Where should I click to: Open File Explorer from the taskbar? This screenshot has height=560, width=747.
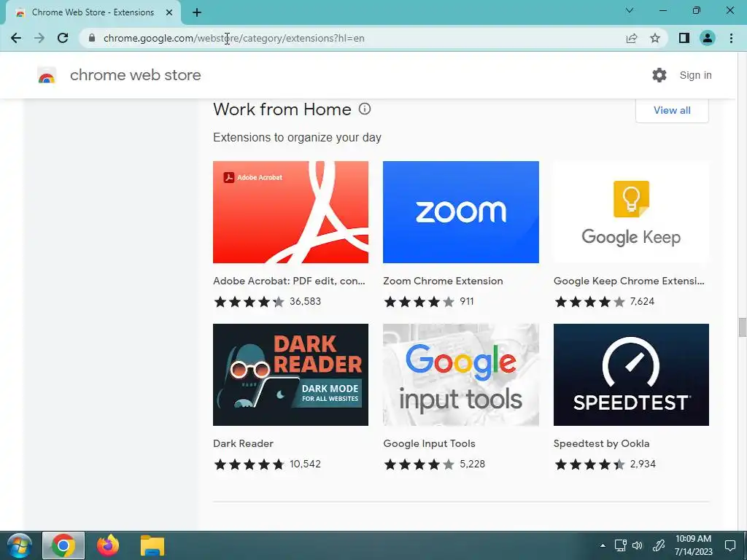(x=152, y=545)
